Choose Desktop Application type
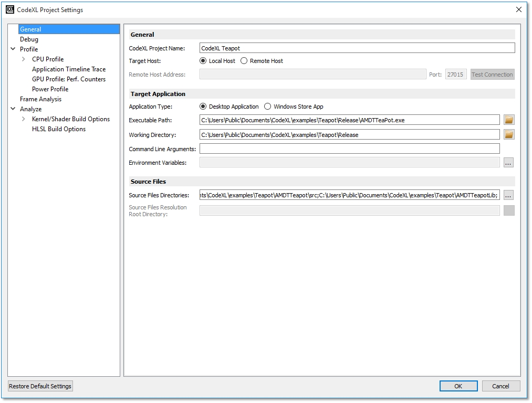Viewport: 532px width, 403px height. (203, 107)
